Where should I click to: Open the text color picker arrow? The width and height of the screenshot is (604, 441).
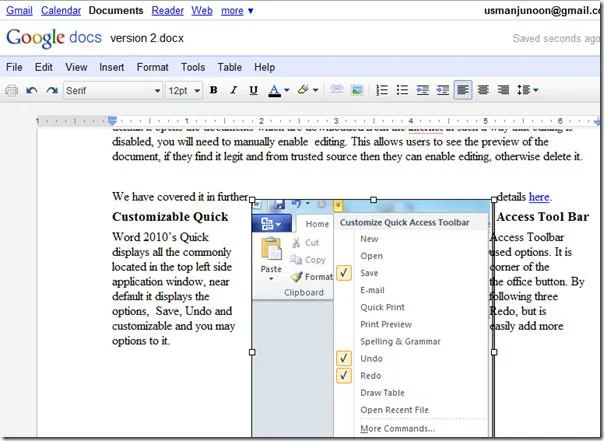tap(287, 90)
